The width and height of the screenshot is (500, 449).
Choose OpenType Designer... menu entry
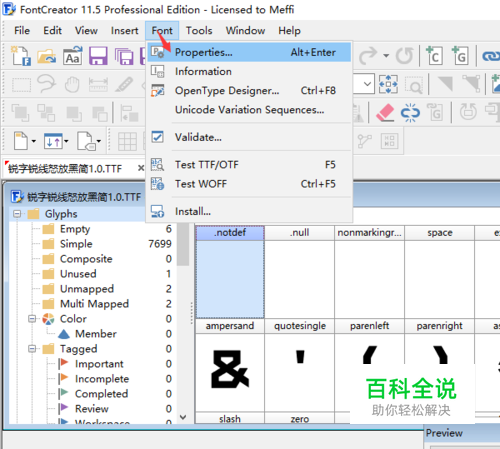point(249,91)
